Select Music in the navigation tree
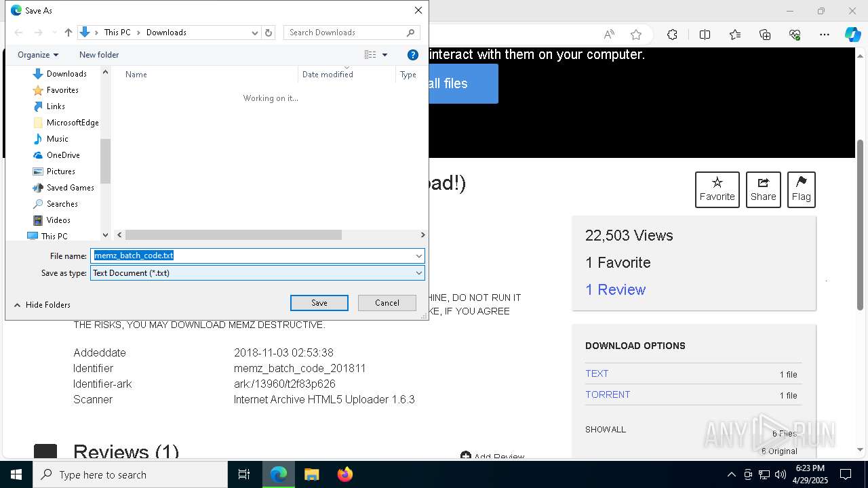The image size is (868, 488). tap(58, 139)
